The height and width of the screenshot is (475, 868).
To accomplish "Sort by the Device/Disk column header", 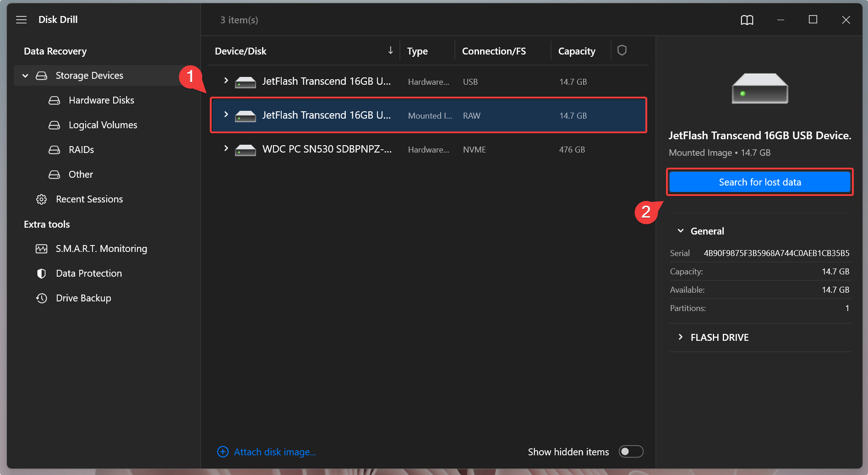I will [x=241, y=51].
